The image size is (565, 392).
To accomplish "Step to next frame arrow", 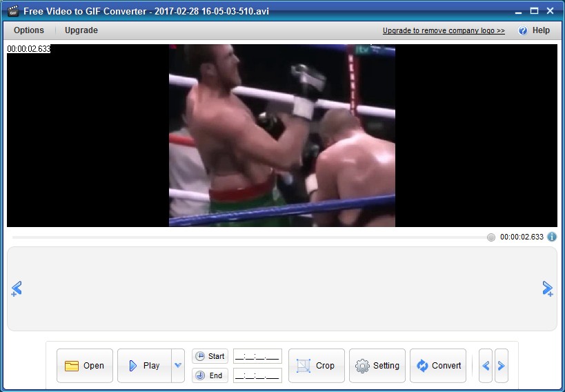I will coord(502,366).
